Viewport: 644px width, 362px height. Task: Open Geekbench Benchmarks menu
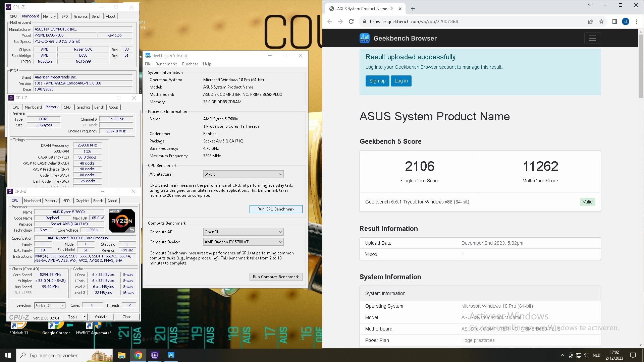click(166, 64)
